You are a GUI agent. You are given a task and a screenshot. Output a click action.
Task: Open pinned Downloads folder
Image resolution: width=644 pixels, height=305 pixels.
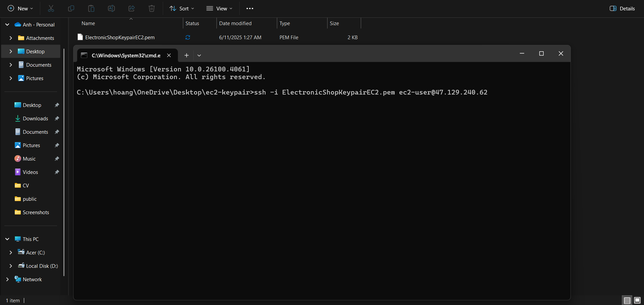point(31,118)
